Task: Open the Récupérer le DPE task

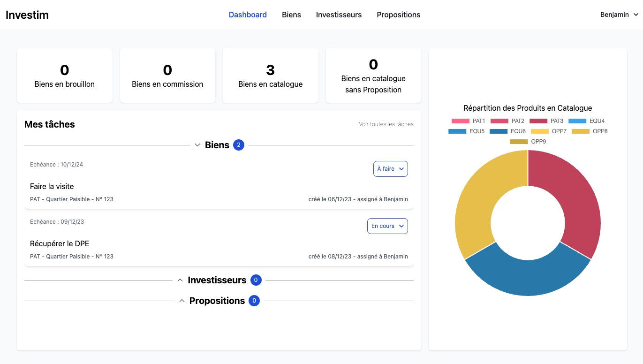Action: click(x=60, y=243)
